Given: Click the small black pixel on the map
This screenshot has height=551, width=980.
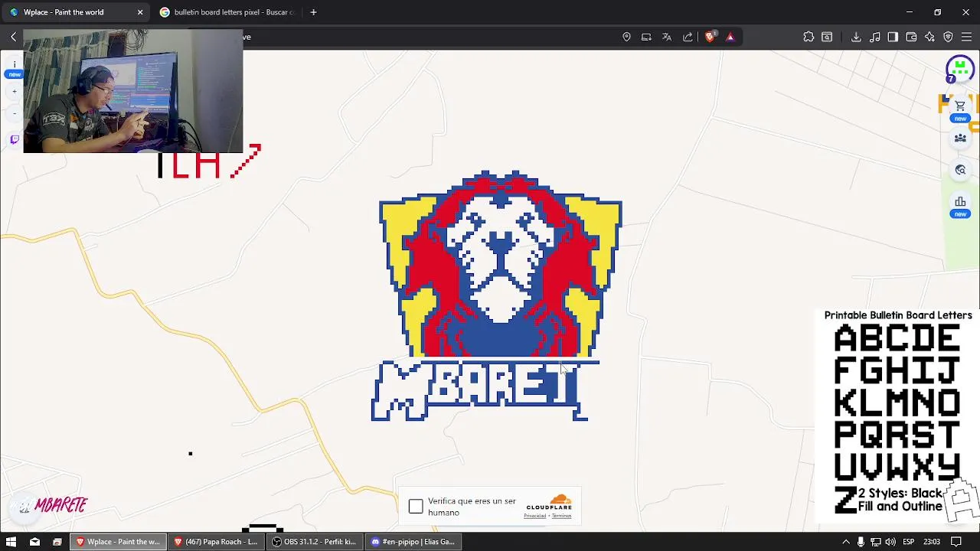Looking at the screenshot, I should [x=191, y=454].
